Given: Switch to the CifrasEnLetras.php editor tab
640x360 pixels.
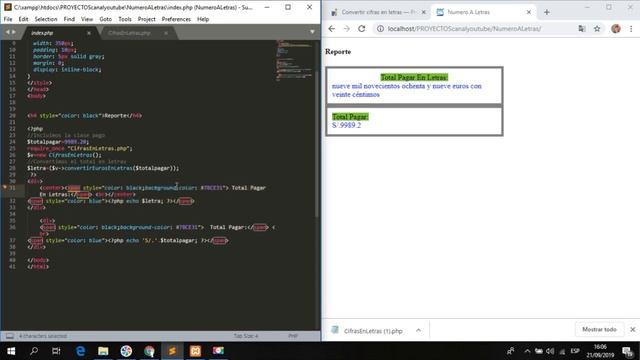Looking at the screenshot, I should click(x=129, y=33).
